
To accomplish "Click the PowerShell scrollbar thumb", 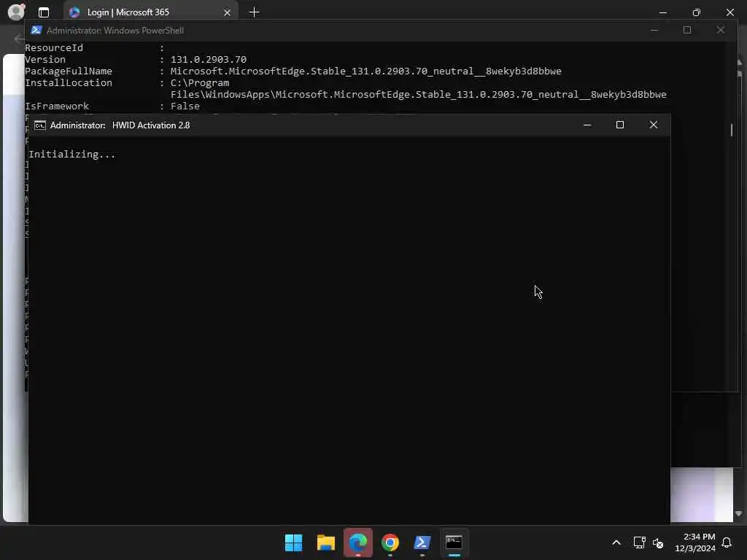I will 731,130.
